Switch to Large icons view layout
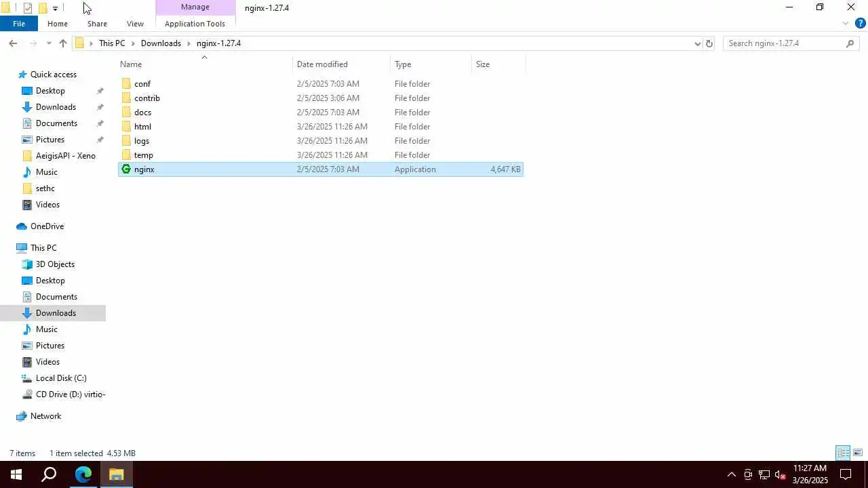This screenshot has height=488, width=868. pos(858,453)
